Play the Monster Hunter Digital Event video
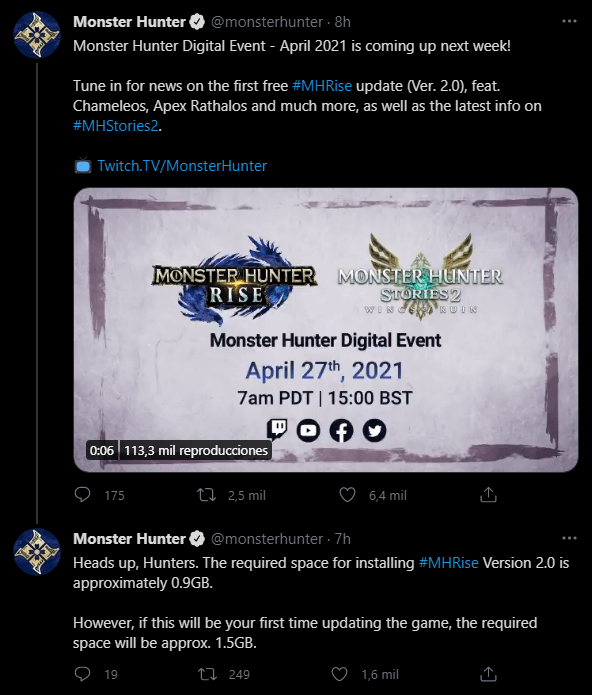Screen dimensions: 592x695 point(326,330)
